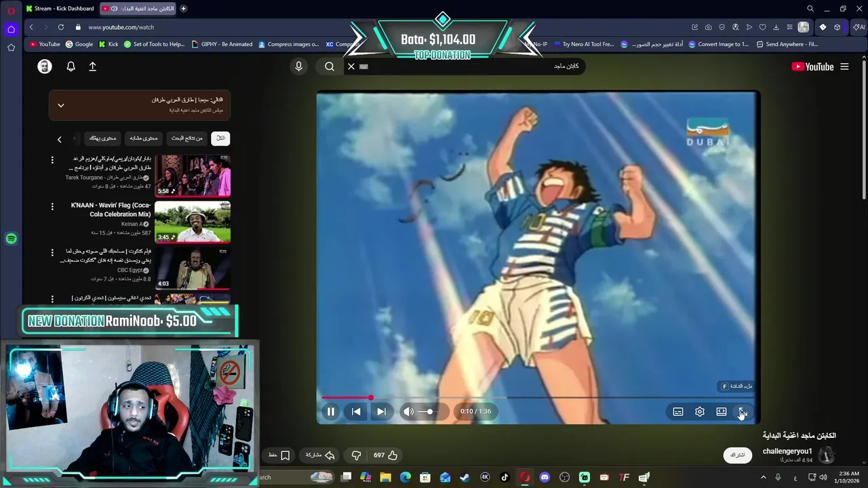868x488 pixels.
Task: Select the 'من نتائج البحث' chip
Action: (186, 138)
